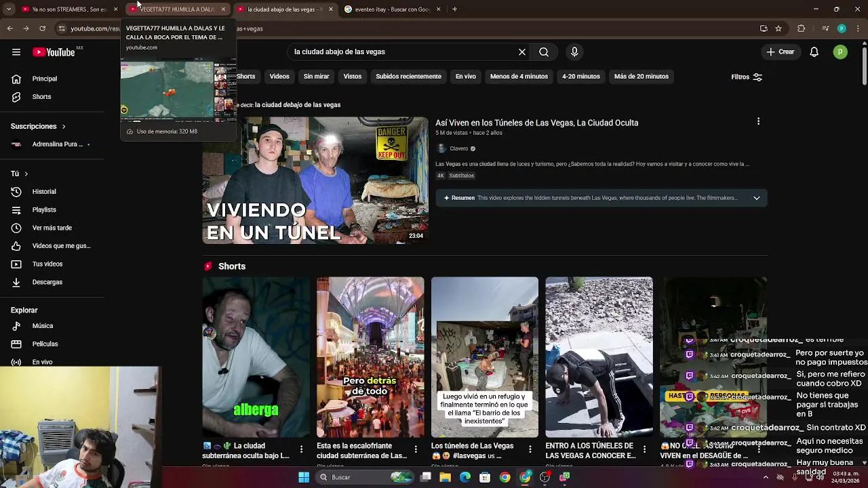Open File Explorer from the taskbar
The image size is (868, 488).
[x=446, y=477]
